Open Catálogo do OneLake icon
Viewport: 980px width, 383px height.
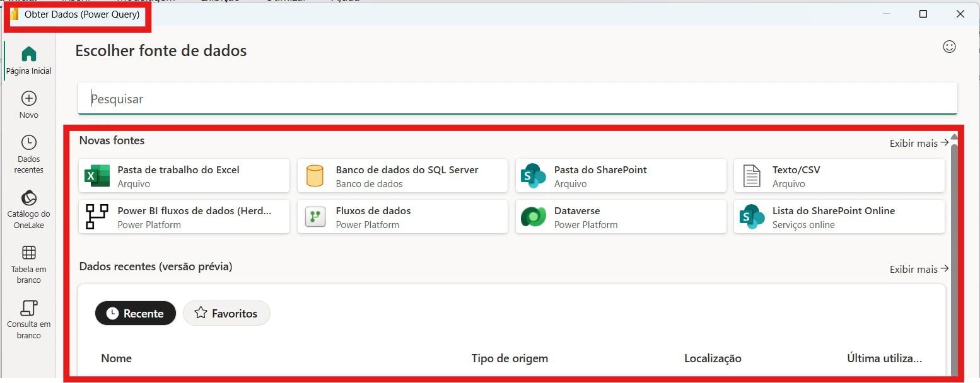coord(29,197)
